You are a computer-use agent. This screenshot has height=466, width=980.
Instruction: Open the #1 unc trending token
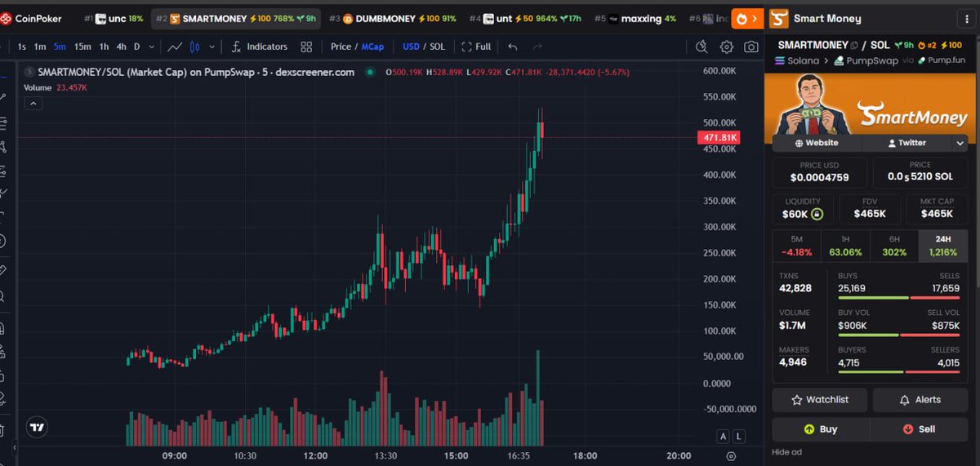point(114,18)
